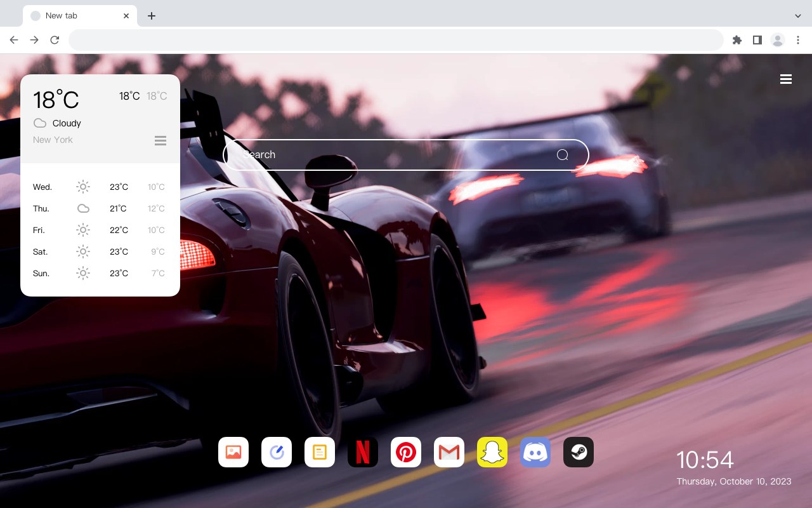Open the Discord shortcut icon
The image size is (812, 508).
tap(535, 452)
